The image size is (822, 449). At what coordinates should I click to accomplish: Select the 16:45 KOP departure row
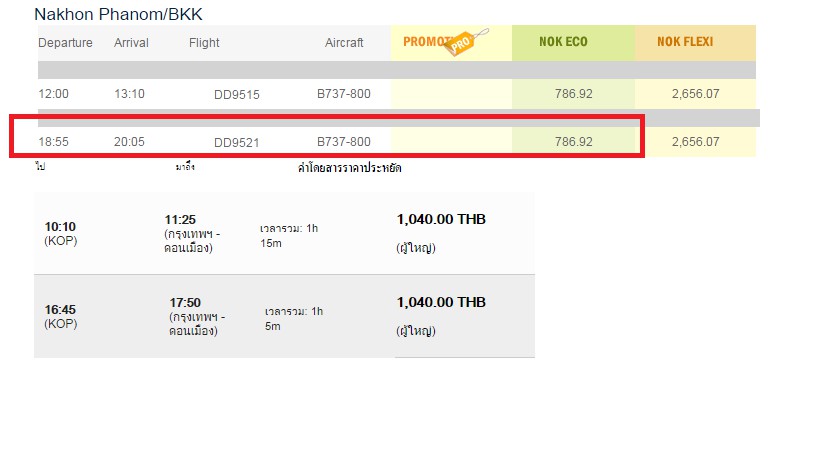coord(284,316)
